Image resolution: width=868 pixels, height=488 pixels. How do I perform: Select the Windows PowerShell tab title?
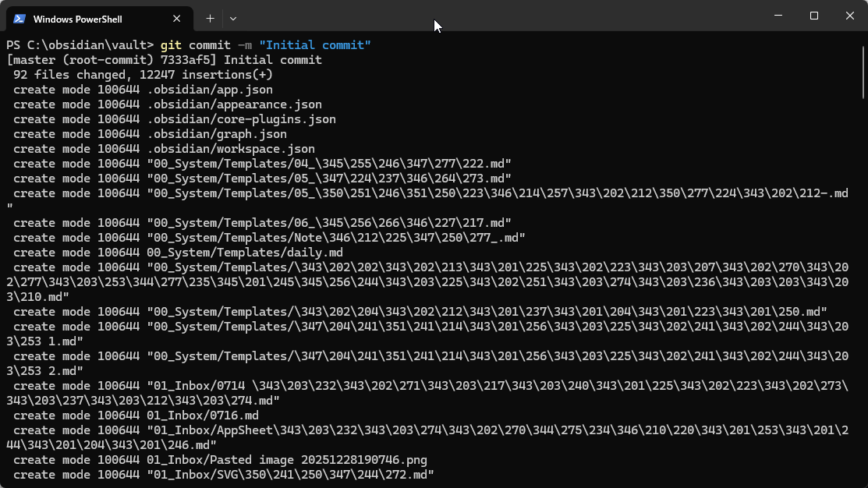(77, 19)
